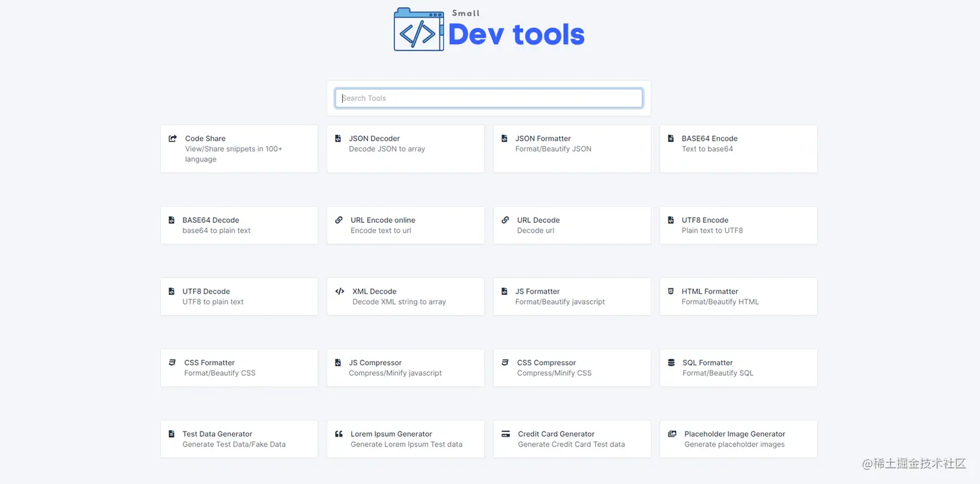The image size is (980, 484).
Task: Launch the JS Compressor tool
Action: (405, 367)
